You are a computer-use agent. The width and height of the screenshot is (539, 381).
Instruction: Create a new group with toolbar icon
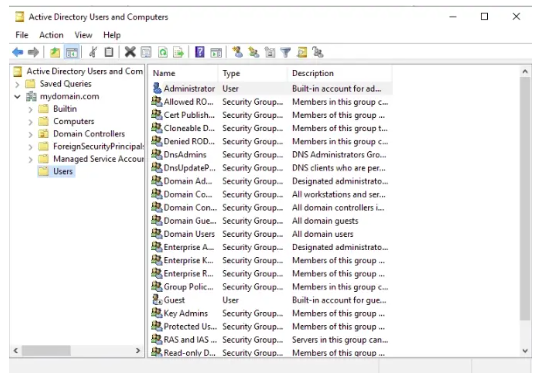[x=254, y=52]
